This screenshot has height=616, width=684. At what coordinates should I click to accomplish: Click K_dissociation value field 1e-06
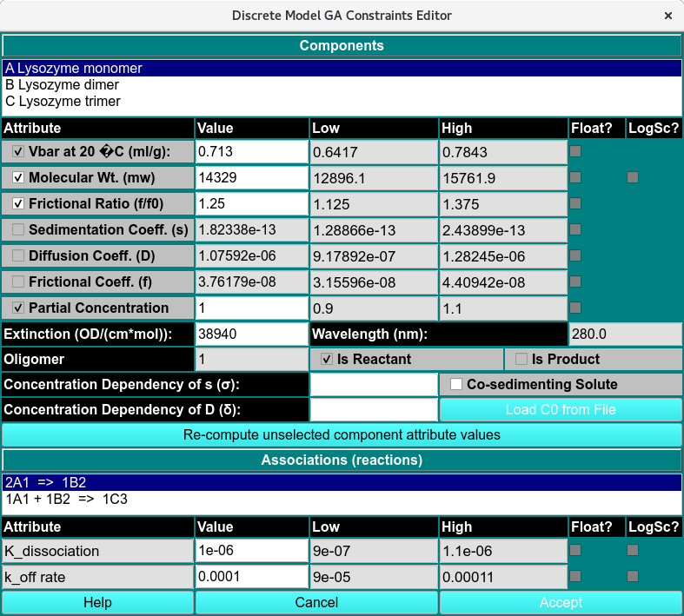point(252,551)
